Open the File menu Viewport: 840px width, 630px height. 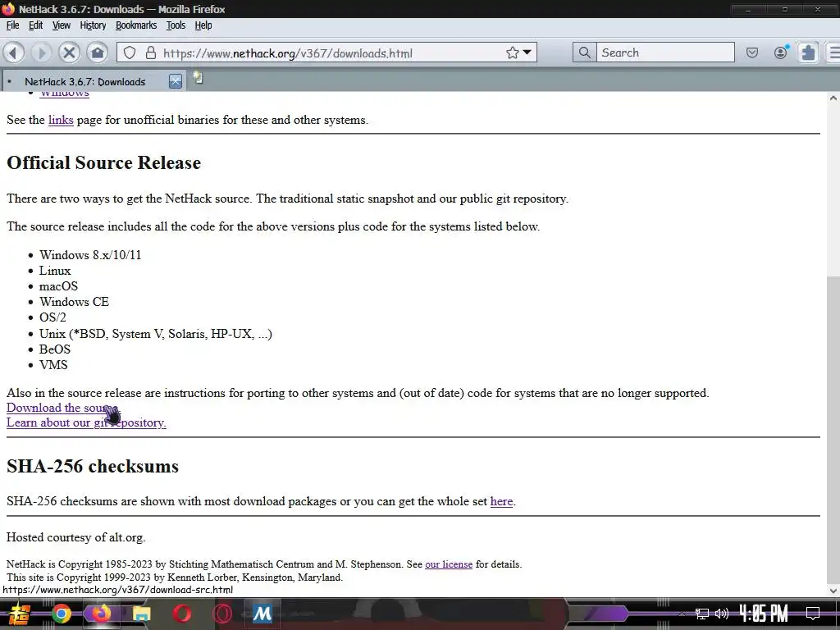13,25
